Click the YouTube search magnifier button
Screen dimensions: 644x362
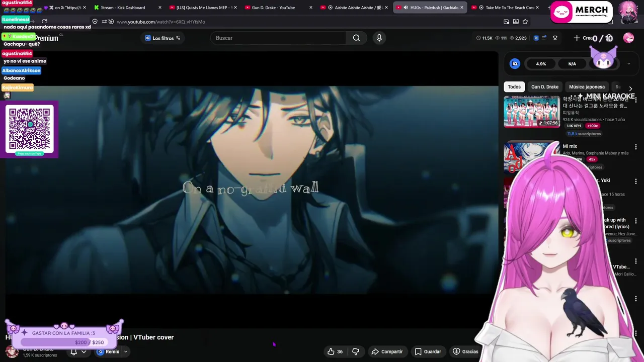point(356,38)
